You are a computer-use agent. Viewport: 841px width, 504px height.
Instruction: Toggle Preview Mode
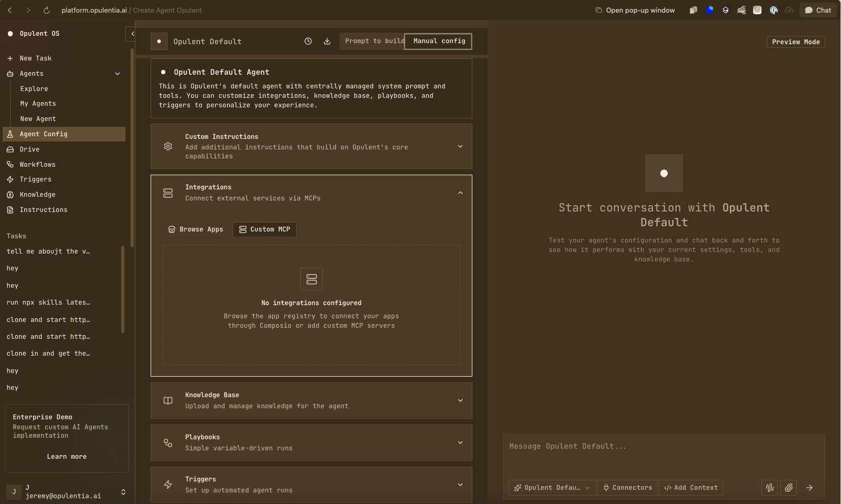[796, 42]
